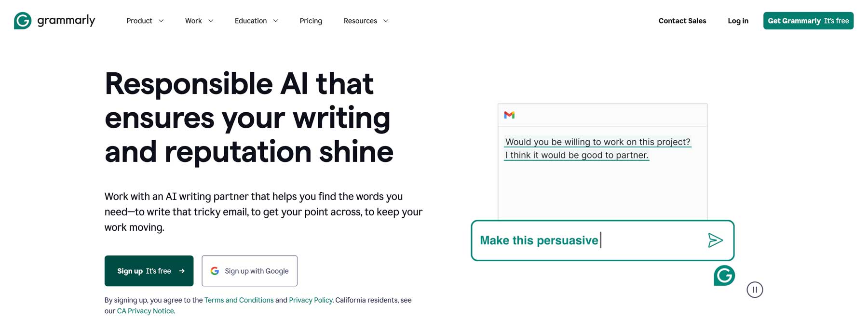Open the floating Grammarly assistant button
This screenshot has height=332, width=868.
pos(724,276)
